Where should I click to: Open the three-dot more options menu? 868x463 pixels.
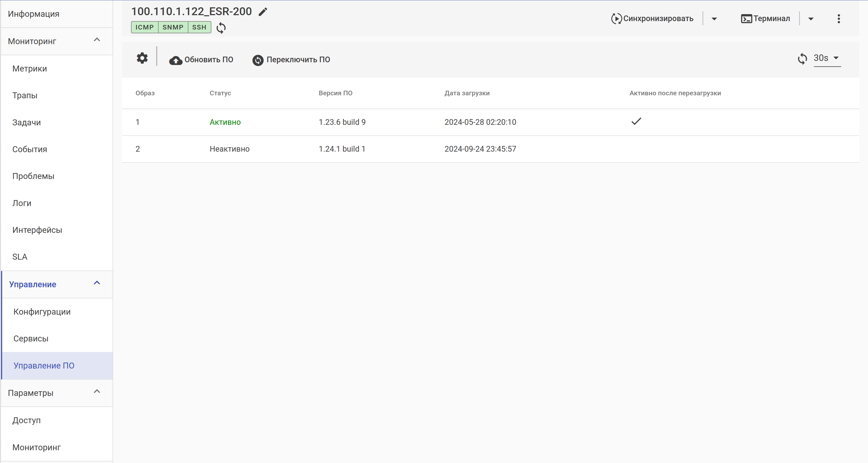tap(839, 18)
